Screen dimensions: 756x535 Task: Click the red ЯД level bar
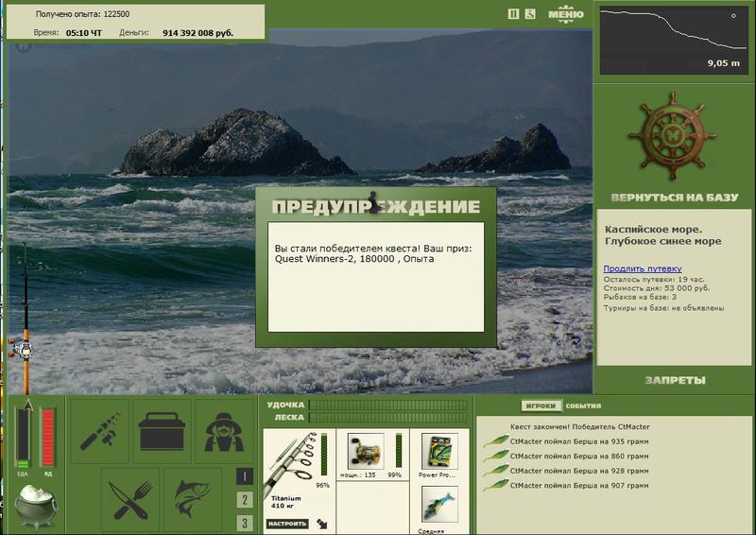click(x=48, y=438)
